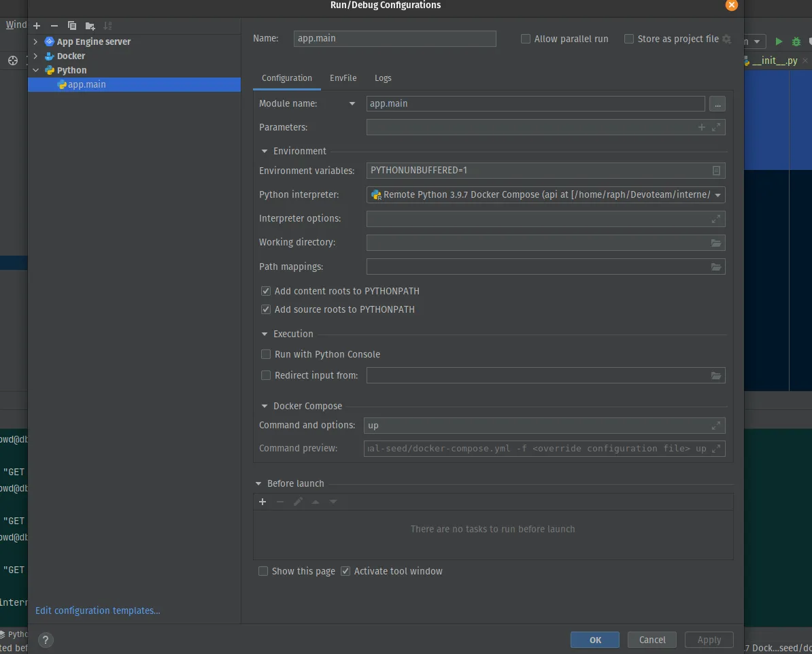The width and height of the screenshot is (812, 654).
Task: Create new folder for configurations
Action: click(x=90, y=26)
